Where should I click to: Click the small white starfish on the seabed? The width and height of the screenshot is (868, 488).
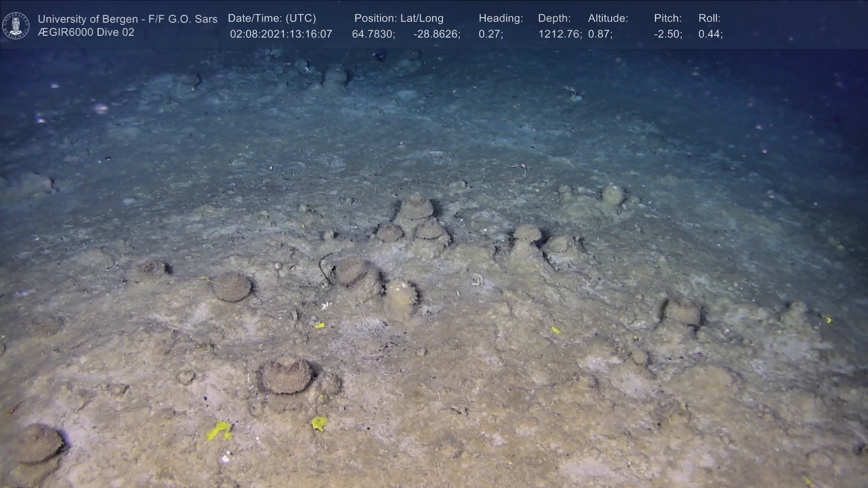326,306
